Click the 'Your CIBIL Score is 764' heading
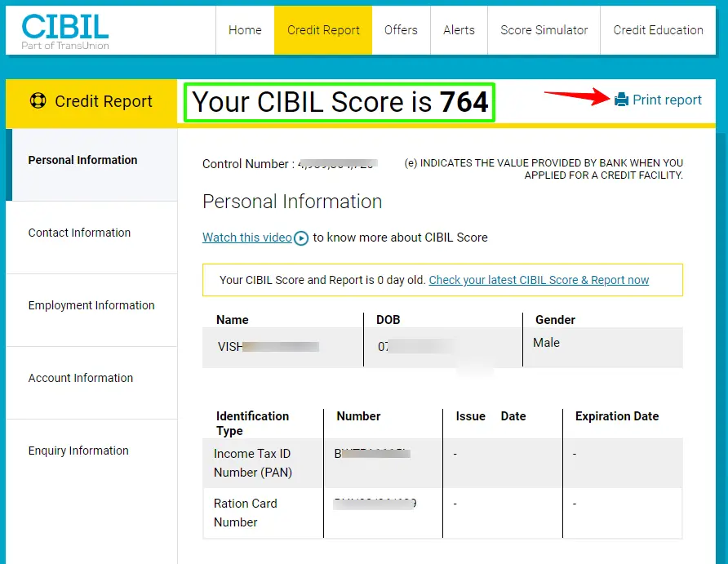 (340, 102)
